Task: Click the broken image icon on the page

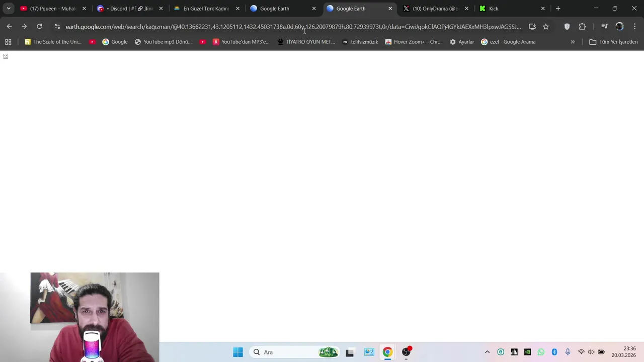Action: point(6,56)
